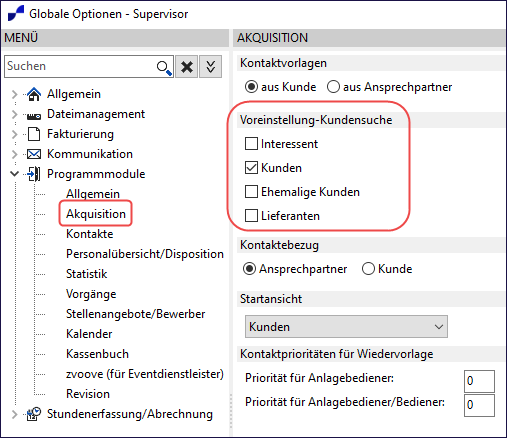Screen dimensions: 507x438
Task: Enable the Interessent checkbox
Action: coord(251,144)
